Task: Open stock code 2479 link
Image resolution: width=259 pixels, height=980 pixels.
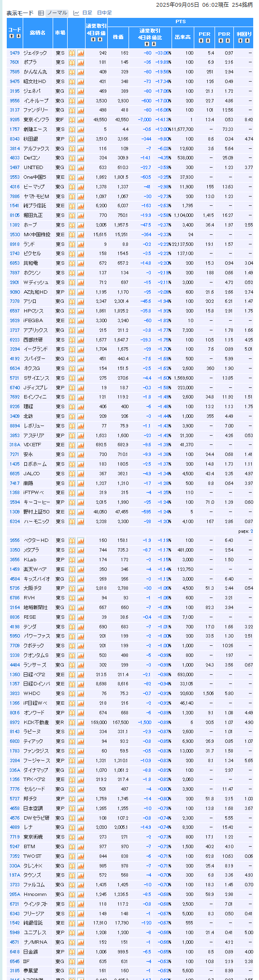Action: pyautogui.click(x=14, y=53)
